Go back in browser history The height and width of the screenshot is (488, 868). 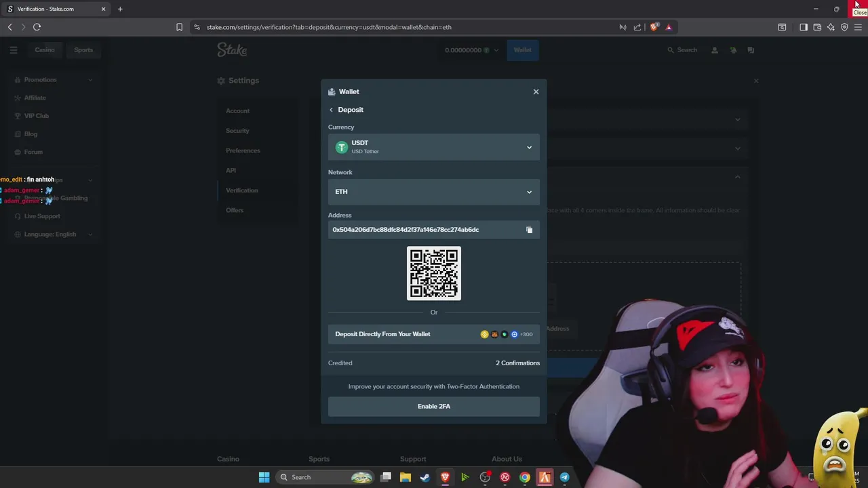[9, 27]
